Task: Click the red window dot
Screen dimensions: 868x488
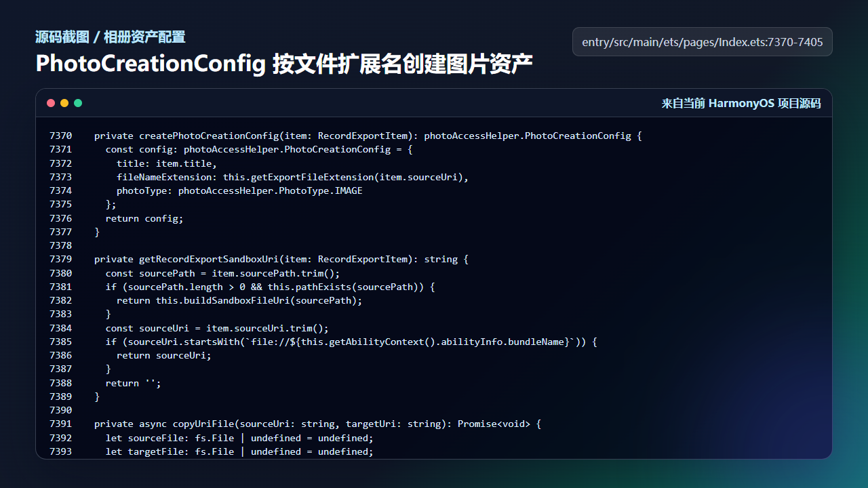Action: (x=51, y=103)
